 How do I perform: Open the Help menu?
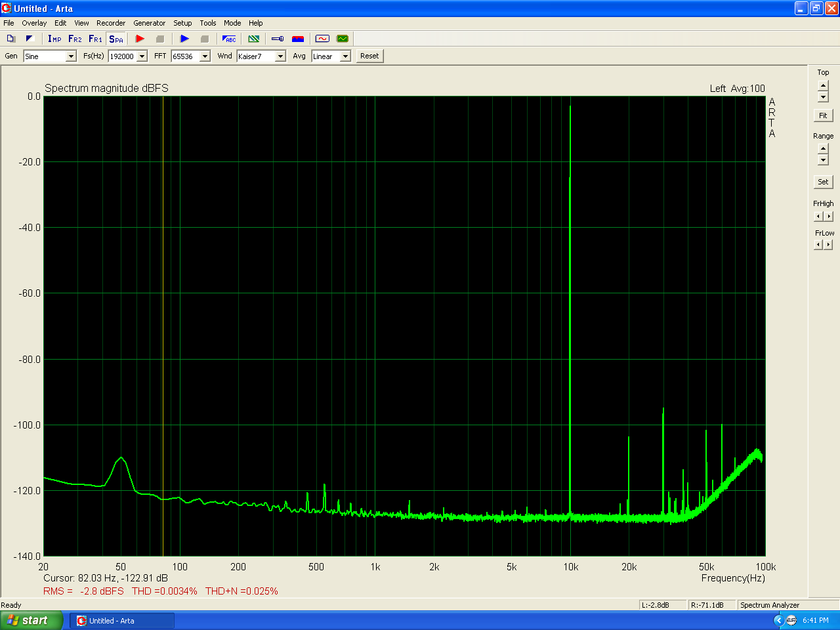pos(256,23)
